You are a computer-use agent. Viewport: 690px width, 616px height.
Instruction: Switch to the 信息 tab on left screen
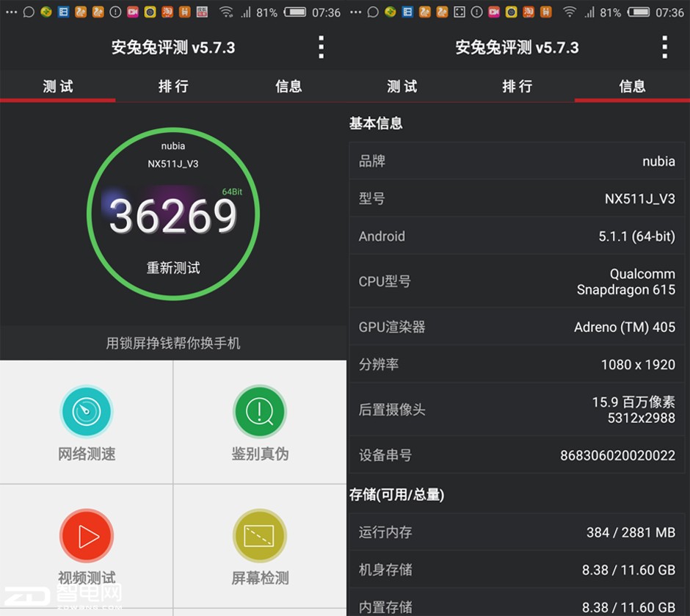pos(288,86)
